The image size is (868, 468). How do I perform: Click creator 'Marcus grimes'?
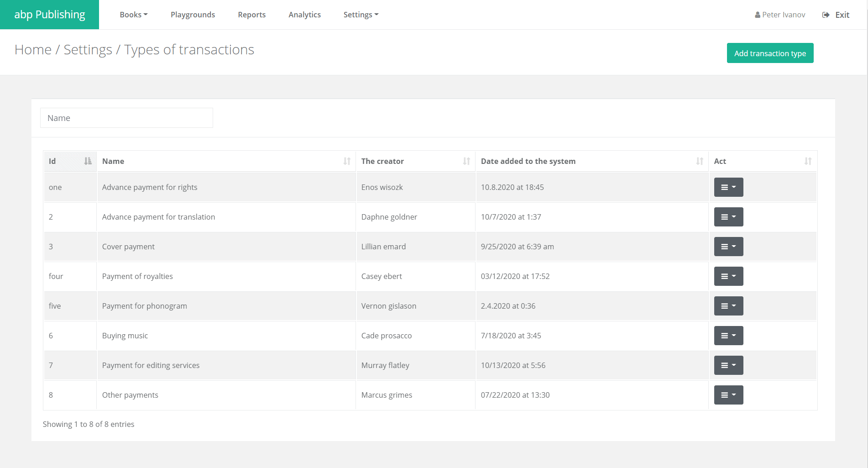point(387,395)
